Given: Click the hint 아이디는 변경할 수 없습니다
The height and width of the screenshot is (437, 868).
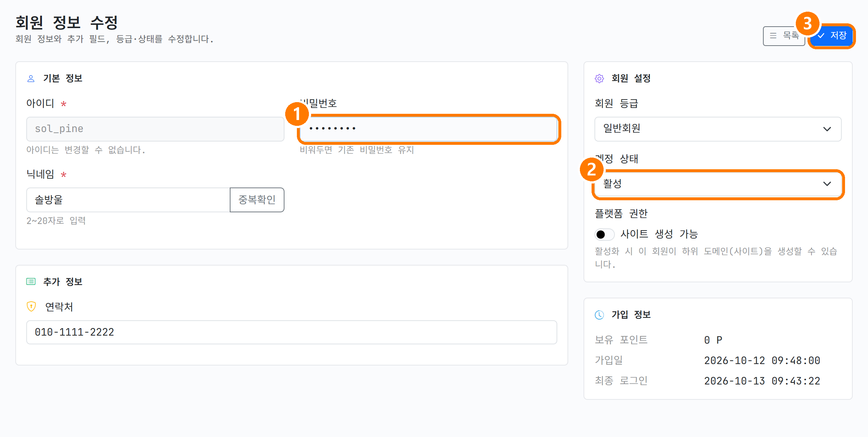Looking at the screenshot, I should coord(86,150).
